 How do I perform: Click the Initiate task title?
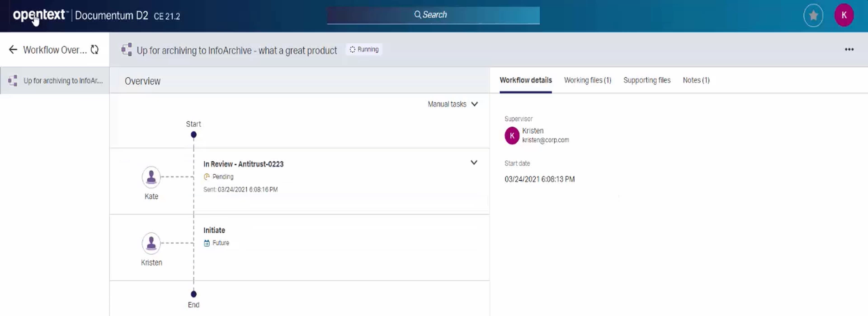214,230
